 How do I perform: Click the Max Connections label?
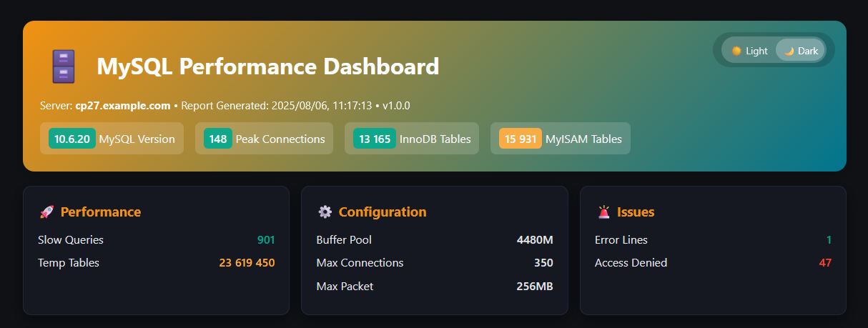(360, 262)
